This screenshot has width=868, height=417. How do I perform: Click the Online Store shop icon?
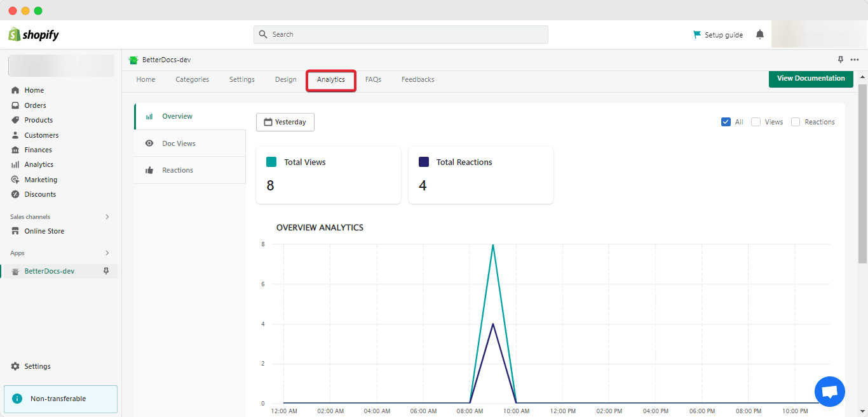pyautogui.click(x=15, y=231)
